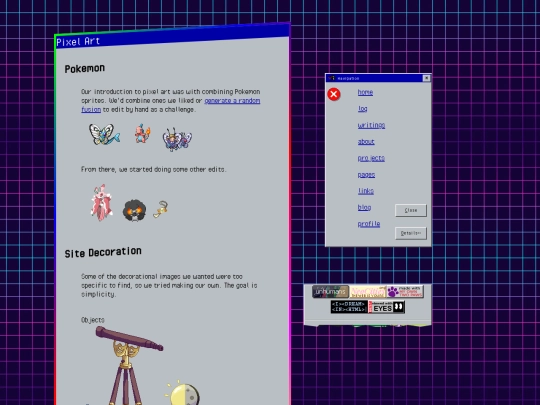Click the purple paw print badge
The height and width of the screenshot is (405, 540).
point(405,292)
